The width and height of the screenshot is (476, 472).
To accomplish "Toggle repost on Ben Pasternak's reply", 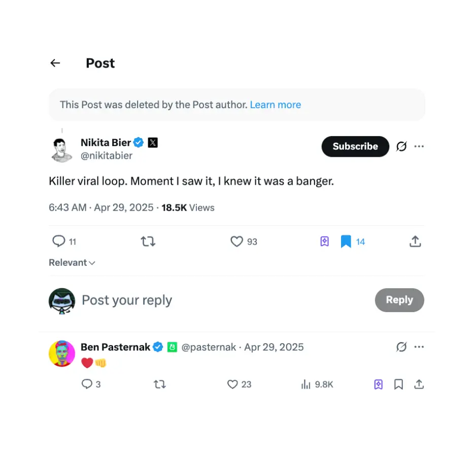I will (159, 384).
